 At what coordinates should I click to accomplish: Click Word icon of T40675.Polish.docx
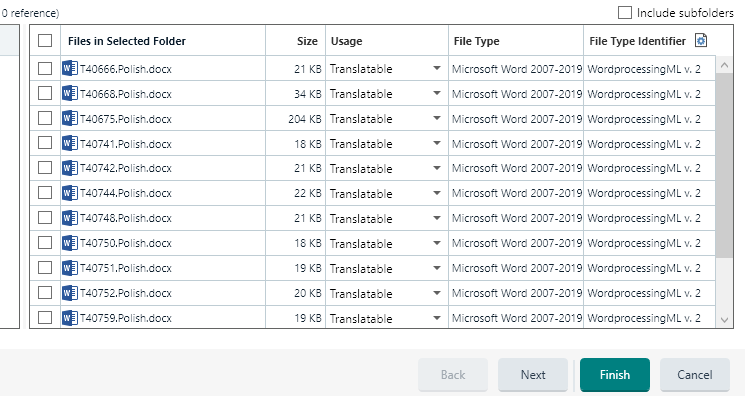coord(70,118)
